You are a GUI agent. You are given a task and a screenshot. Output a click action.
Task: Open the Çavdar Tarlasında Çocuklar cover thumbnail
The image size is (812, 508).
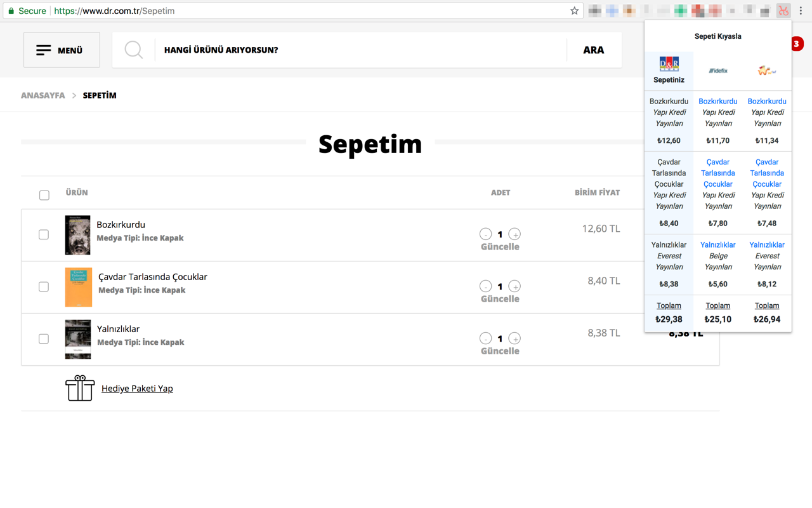[x=78, y=287]
